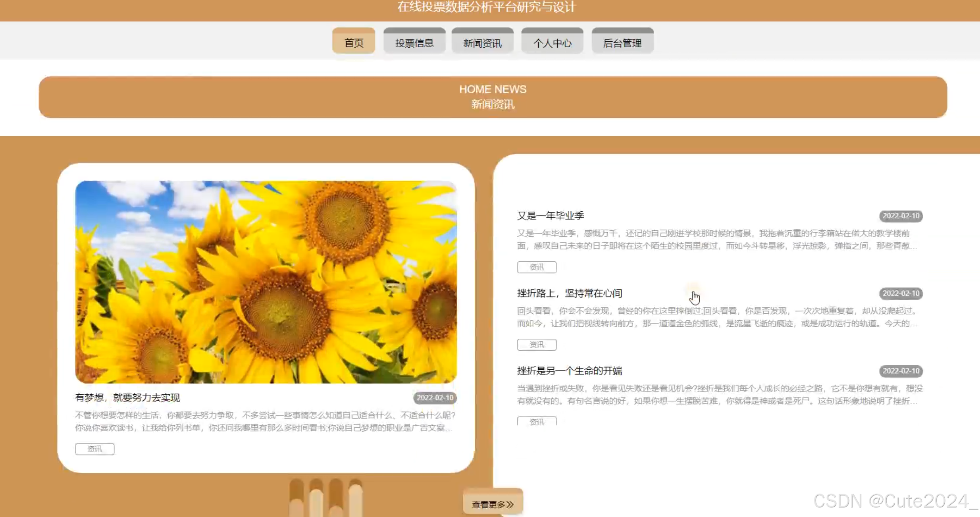Viewport: 980px width, 517px height.
Task: Go to 个人中心 tab
Action: point(552,42)
